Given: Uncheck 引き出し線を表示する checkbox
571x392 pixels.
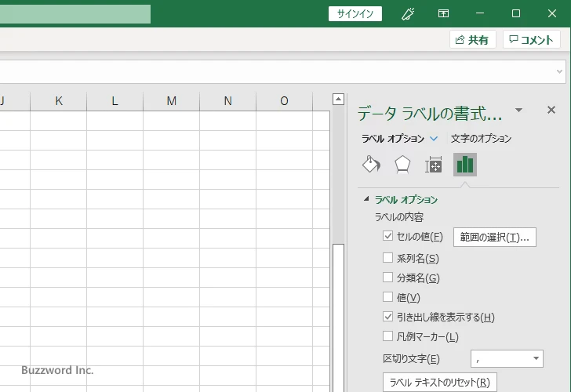Looking at the screenshot, I should 387,317.
